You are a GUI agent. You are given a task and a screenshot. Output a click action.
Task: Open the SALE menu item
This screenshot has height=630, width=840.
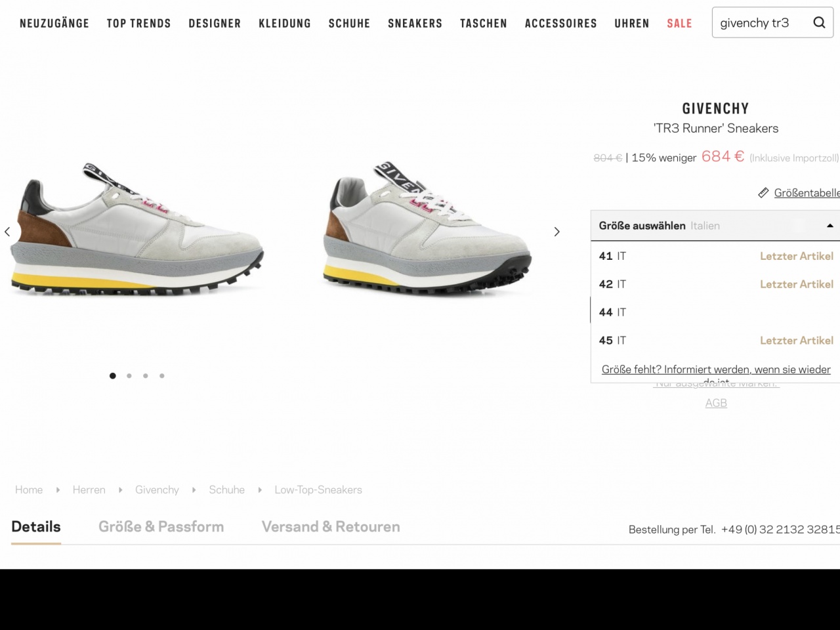pyautogui.click(x=679, y=24)
